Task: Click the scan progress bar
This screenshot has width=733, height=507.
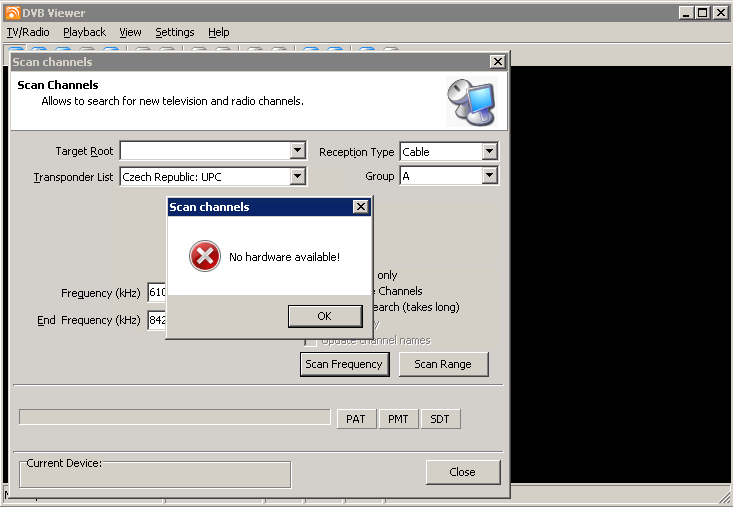Action: pos(174,417)
